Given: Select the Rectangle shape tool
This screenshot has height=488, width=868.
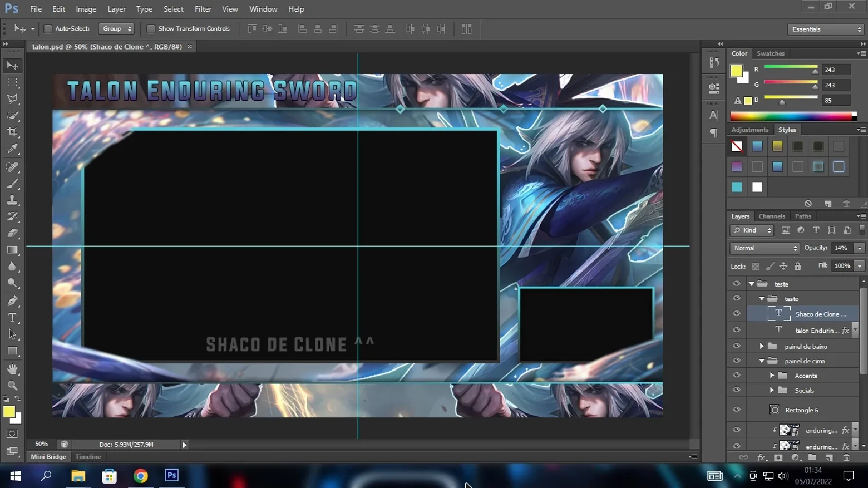Looking at the screenshot, I should click(12, 351).
